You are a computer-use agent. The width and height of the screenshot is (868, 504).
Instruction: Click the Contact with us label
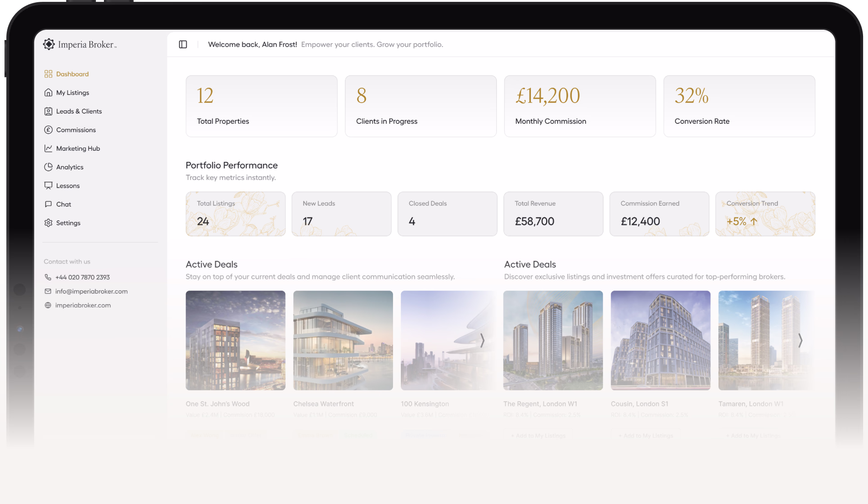pos(67,261)
